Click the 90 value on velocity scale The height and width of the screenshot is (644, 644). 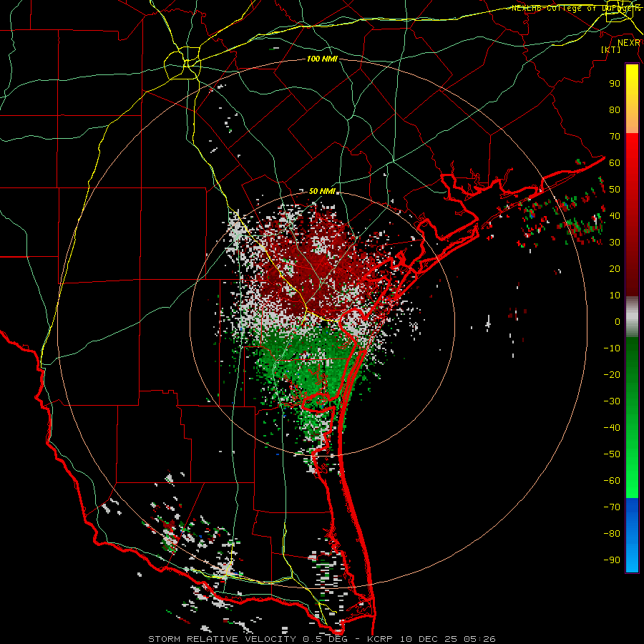coord(615,84)
